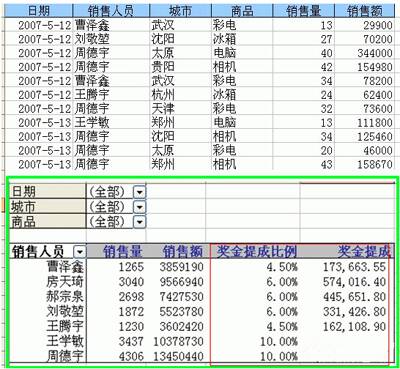Select pivot row label 周德宇
Image resolution: width=400 pixels, height=369 pixels.
pos(65,356)
